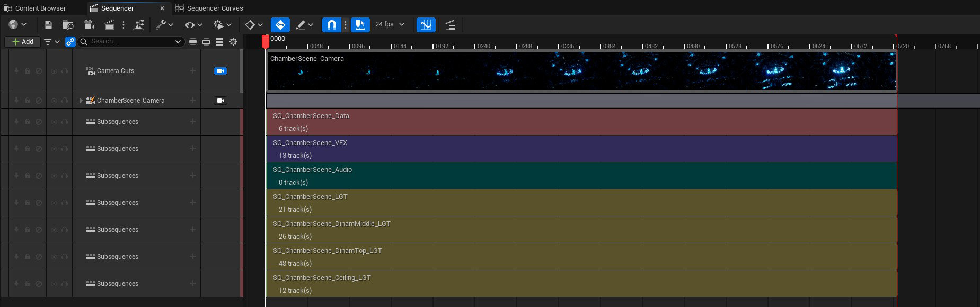
Task: Click the browse to sequence asset icon
Action: pyautogui.click(x=68, y=25)
